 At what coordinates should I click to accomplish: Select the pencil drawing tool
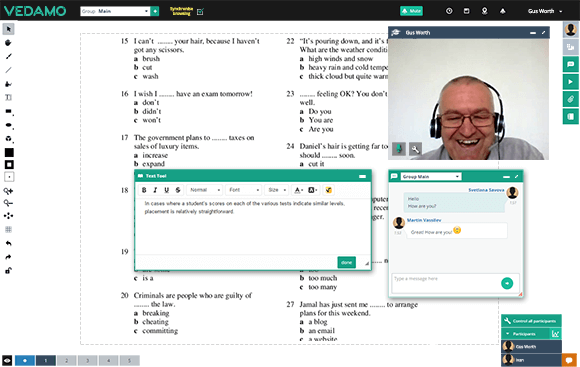tap(9, 56)
